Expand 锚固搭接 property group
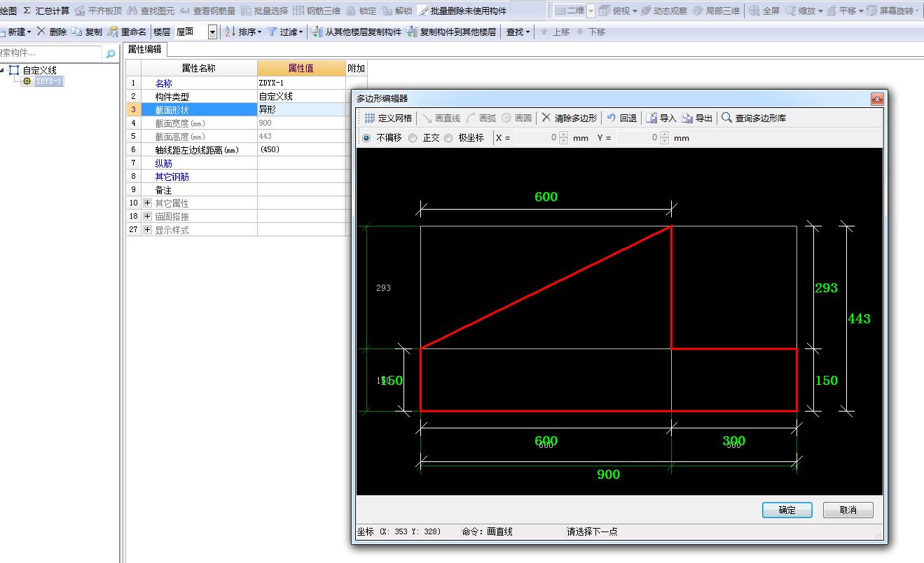Viewport: 924px width, 563px height. coord(147,216)
